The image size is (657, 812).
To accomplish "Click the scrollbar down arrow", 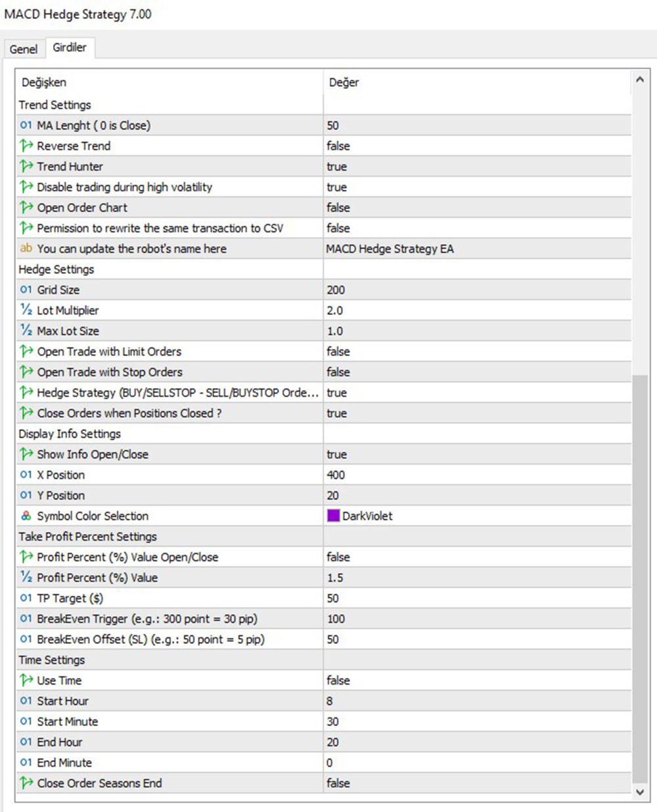I will tap(640, 792).
